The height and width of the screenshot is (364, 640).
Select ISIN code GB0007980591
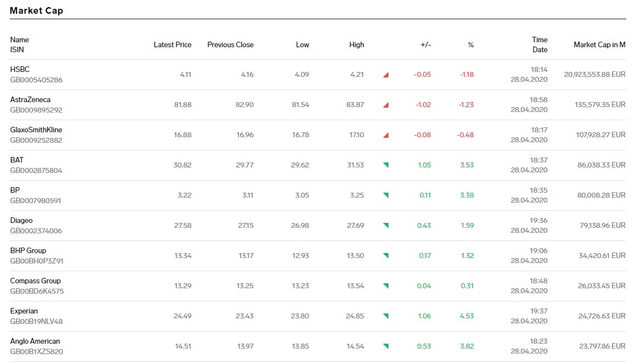(36, 201)
